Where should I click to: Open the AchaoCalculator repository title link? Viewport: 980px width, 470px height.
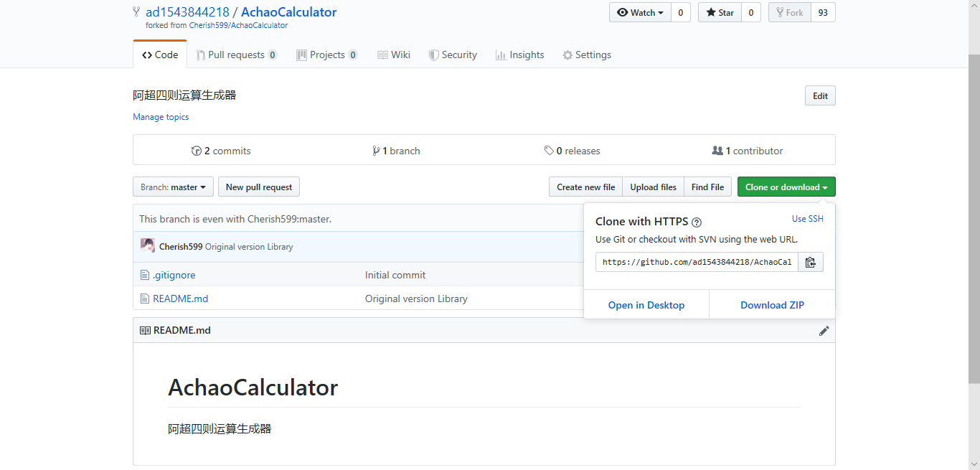coord(288,11)
